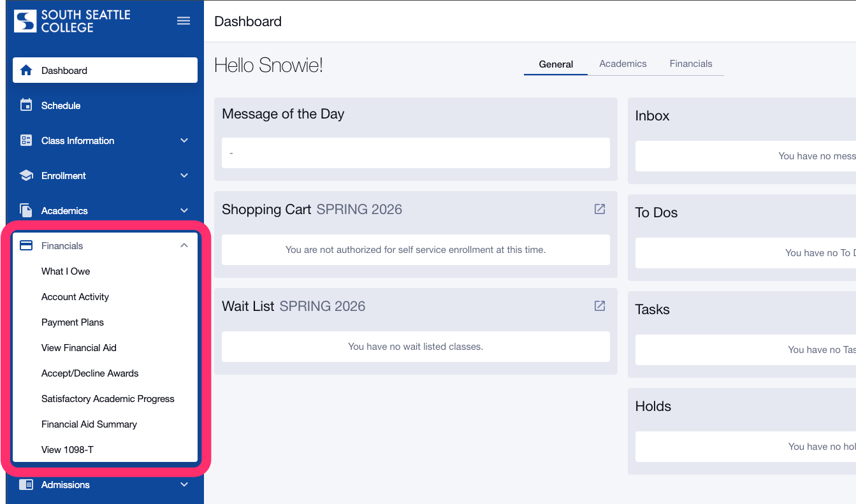Open Shopping Cart via its external link icon
The width and height of the screenshot is (856, 504).
coord(599,209)
